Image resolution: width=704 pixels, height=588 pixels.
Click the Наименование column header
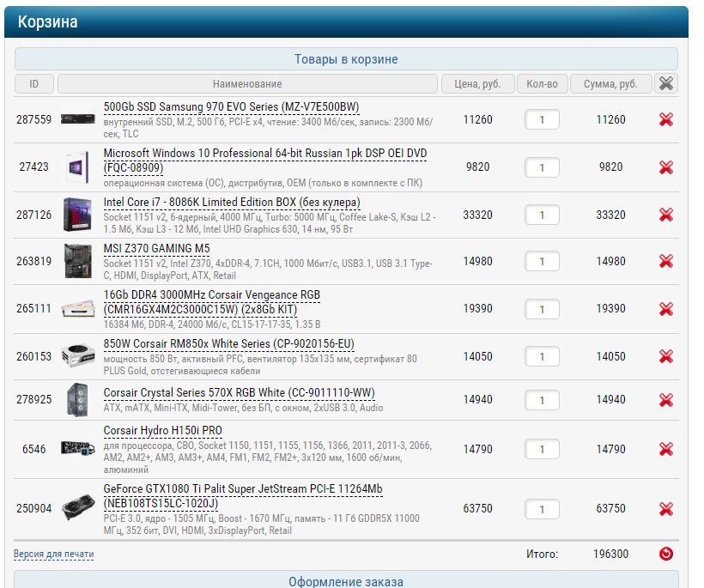(247, 83)
